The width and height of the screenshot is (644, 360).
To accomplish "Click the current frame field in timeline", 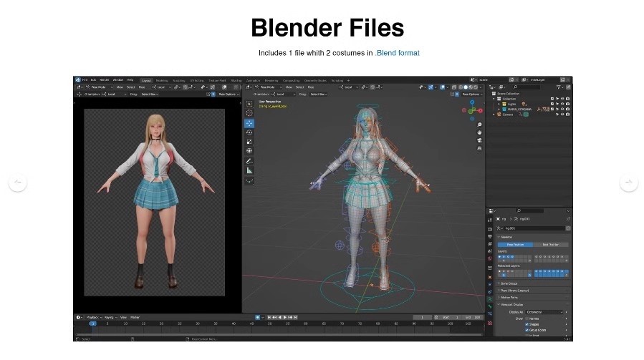I will pos(423,317).
